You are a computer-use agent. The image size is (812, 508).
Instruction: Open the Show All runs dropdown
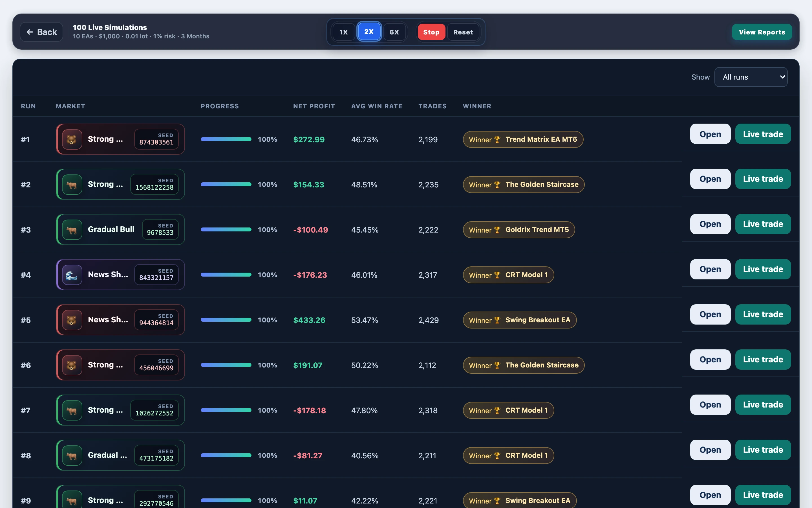click(x=751, y=77)
